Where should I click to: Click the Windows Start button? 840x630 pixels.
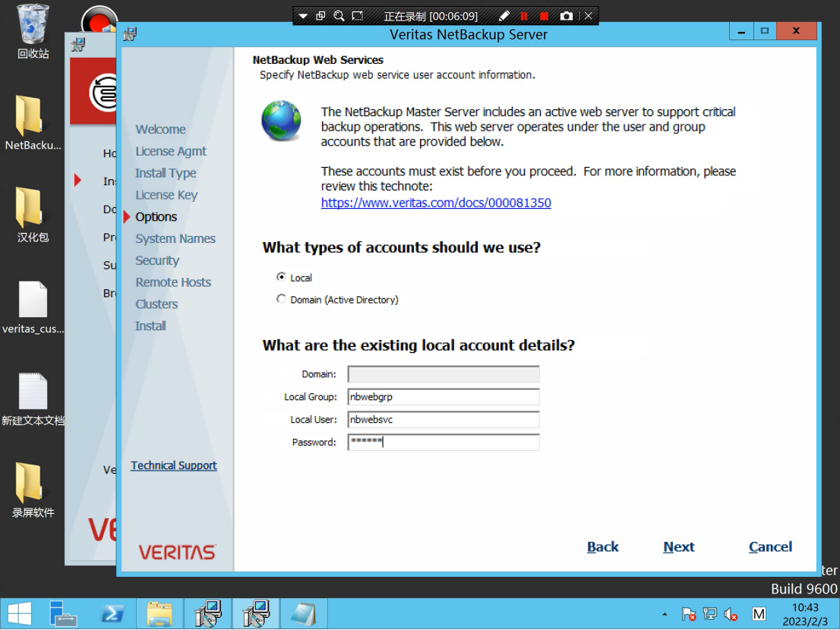[x=17, y=613]
